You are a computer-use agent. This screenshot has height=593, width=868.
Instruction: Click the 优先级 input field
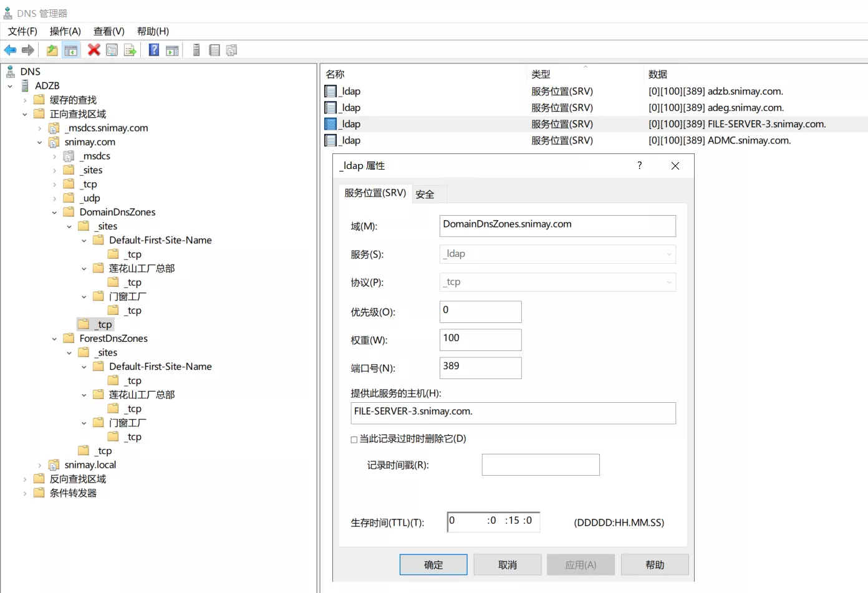pos(480,312)
